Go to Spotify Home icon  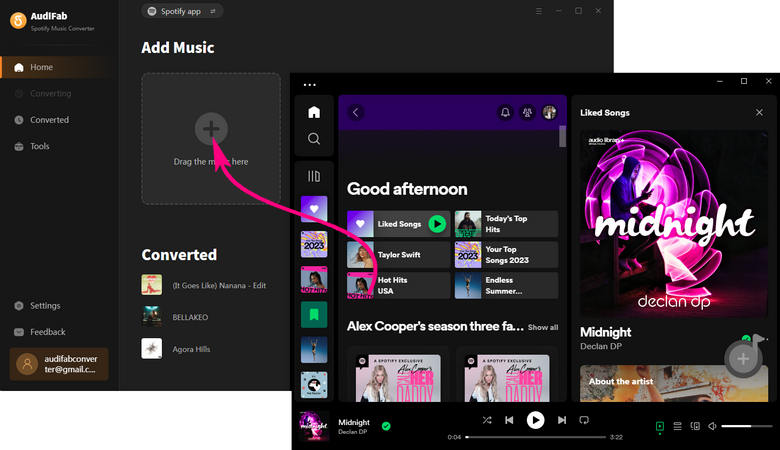point(314,112)
